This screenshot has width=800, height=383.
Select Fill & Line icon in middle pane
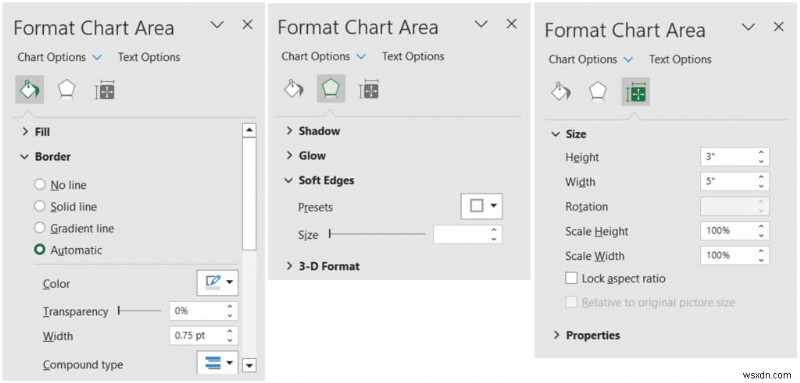[x=293, y=89]
